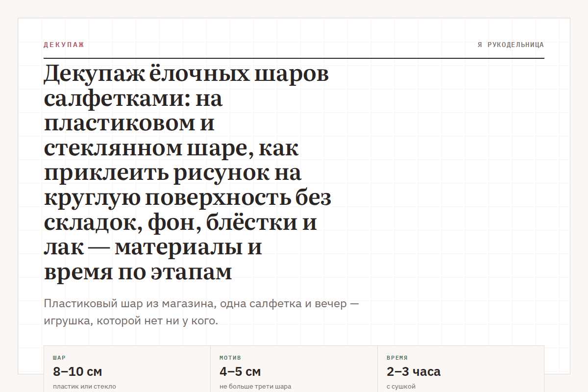Viewport: 588px width, 392px height.
Task: Select the ШАР label in stats card
Action: (59, 358)
